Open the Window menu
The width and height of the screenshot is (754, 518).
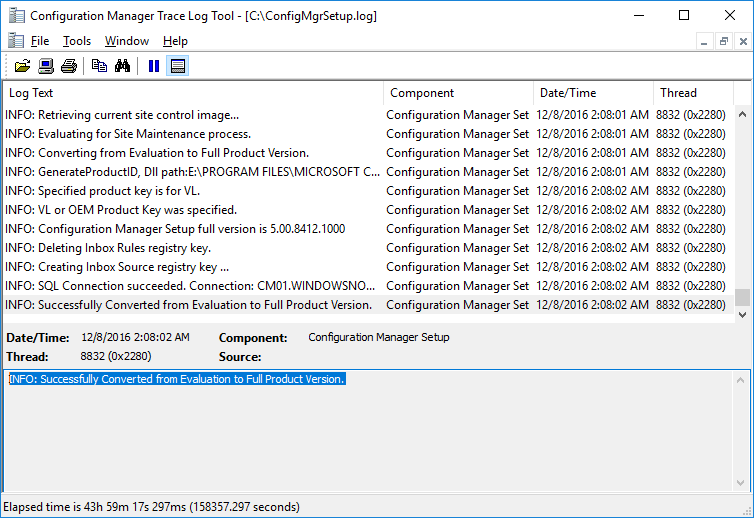click(127, 41)
